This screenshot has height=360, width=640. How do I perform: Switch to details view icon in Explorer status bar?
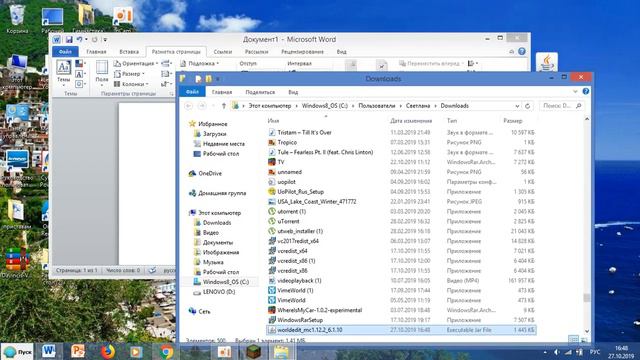point(573,339)
